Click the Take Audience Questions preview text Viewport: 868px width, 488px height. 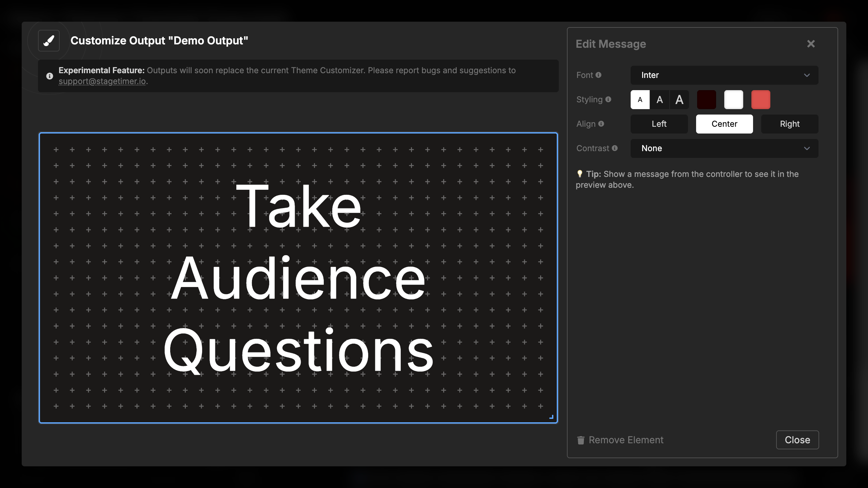pos(298,278)
